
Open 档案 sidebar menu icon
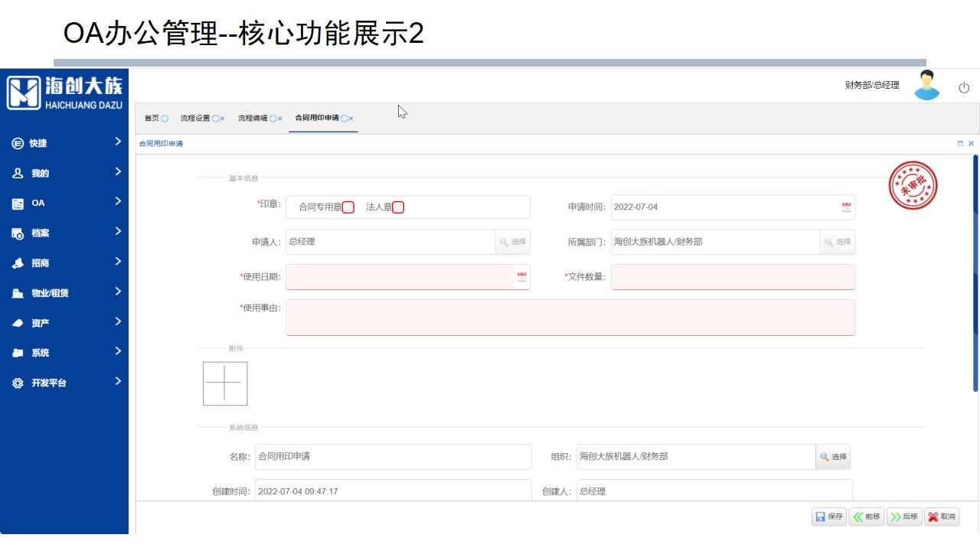pos(18,233)
